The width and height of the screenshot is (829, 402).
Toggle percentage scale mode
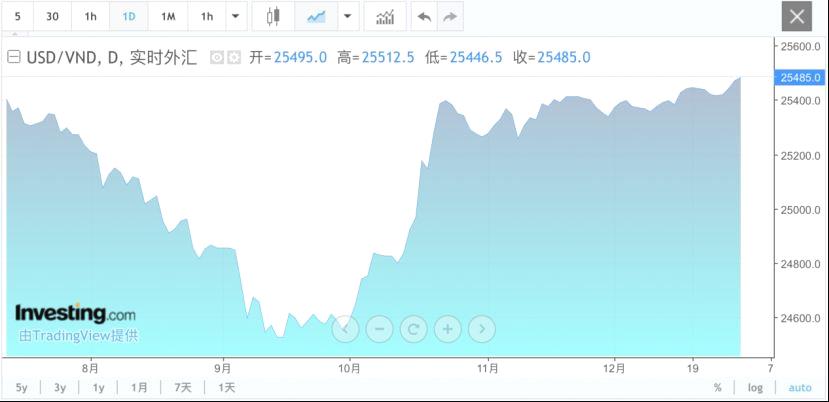(717, 388)
